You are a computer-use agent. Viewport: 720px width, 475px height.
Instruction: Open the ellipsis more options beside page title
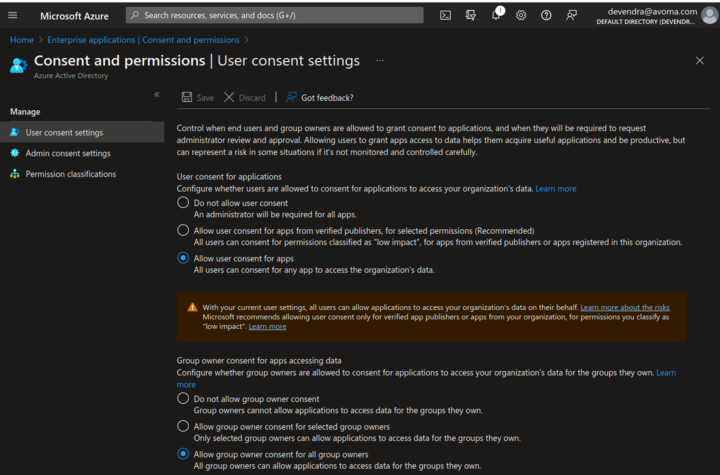coord(380,61)
